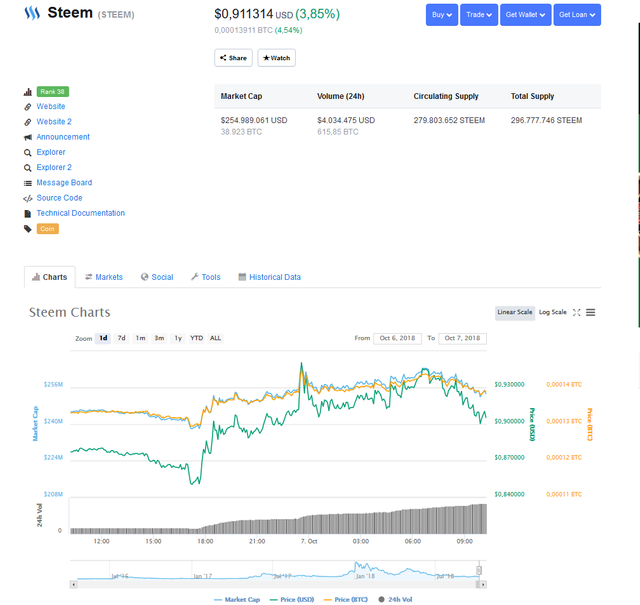640x605 pixels.
Task: Set chart zoom to 7d
Action: point(121,338)
